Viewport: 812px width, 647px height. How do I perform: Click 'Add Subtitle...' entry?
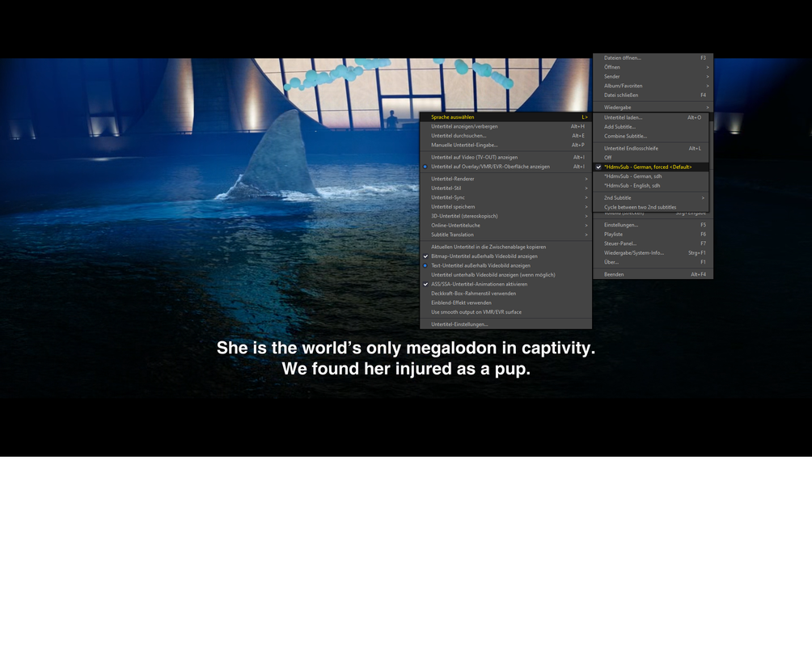point(650,127)
